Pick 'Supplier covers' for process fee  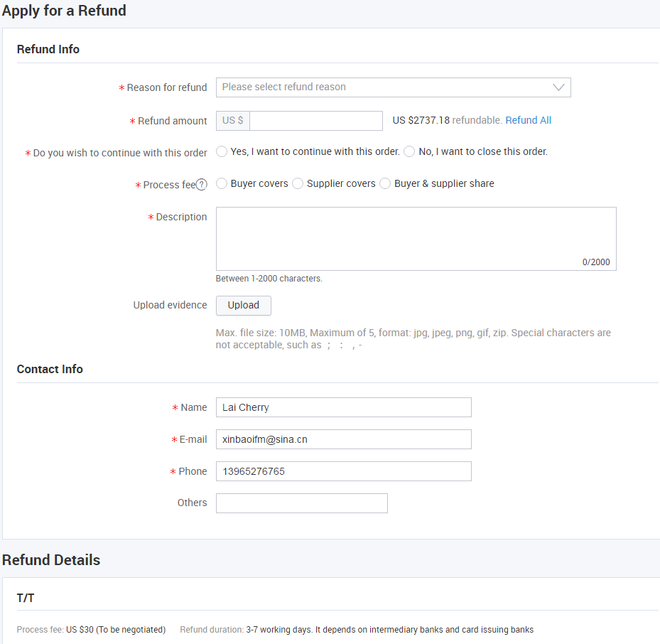point(298,183)
